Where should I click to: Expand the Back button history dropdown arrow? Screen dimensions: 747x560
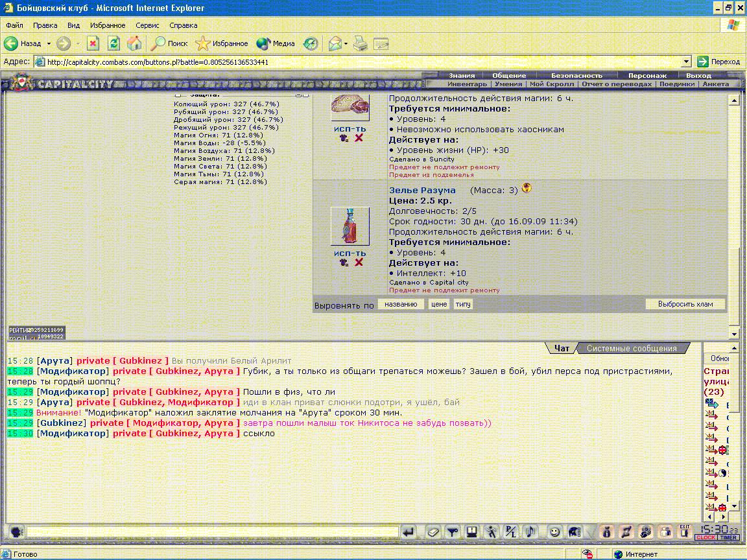tap(49, 43)
